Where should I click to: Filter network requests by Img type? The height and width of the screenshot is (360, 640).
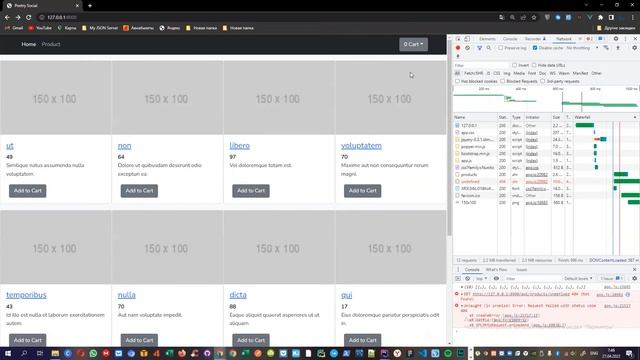pos(507,73)
